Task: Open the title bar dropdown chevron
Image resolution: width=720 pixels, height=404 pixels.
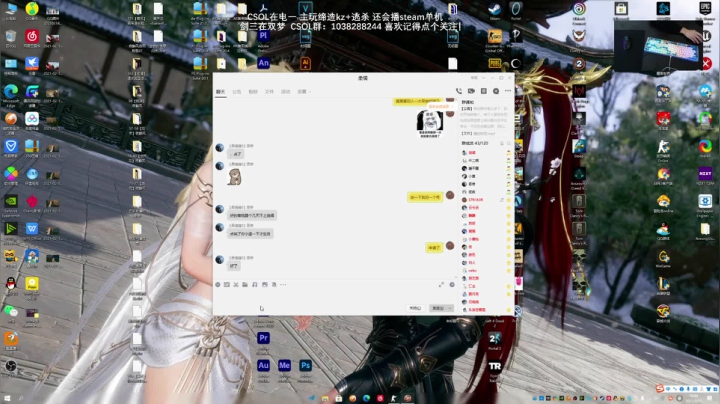Action: point(484,78)
